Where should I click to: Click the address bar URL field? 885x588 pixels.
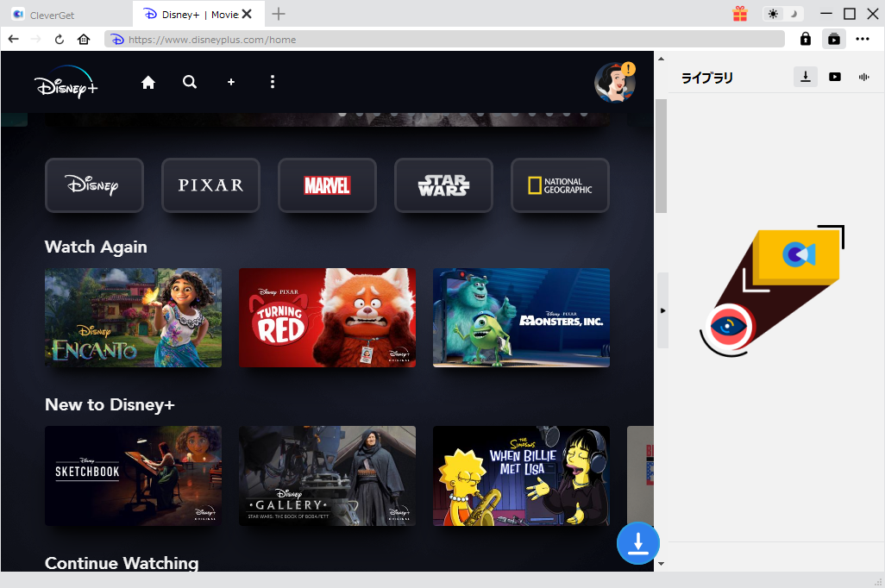click(445, 39)
